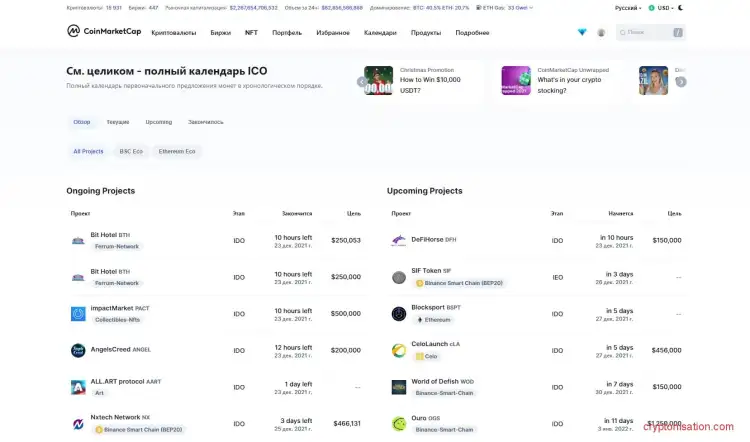
Task: Click the $500,000 goal for impactMarket
Action: [x=346, y=314]
